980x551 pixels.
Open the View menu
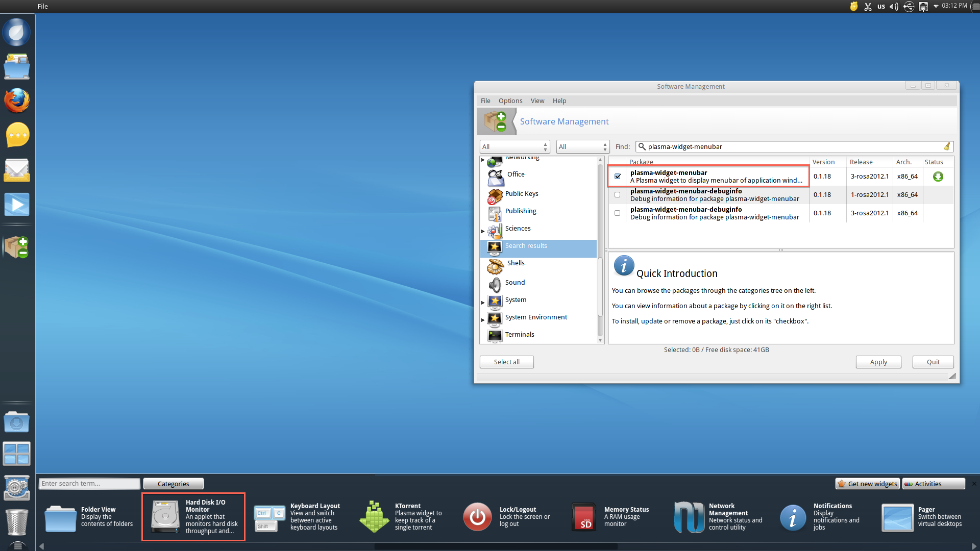pyautogui.click(x=537, y=101)
